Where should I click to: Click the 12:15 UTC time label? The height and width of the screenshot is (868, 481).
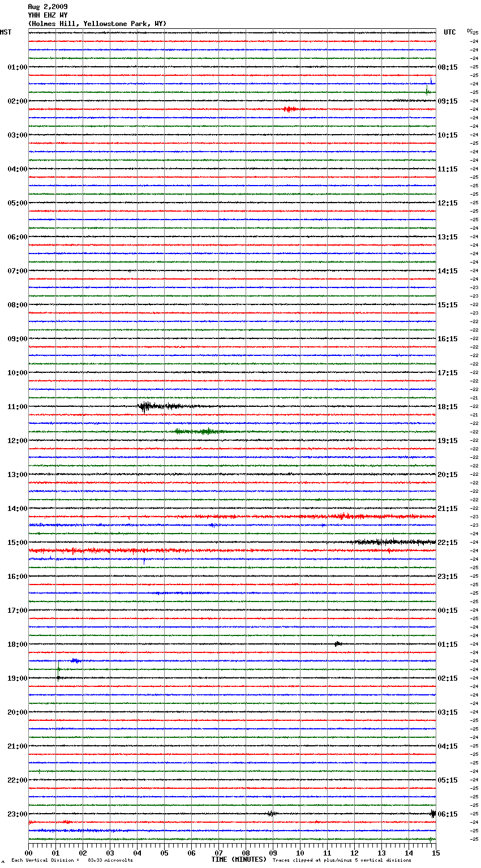point(448,203)
